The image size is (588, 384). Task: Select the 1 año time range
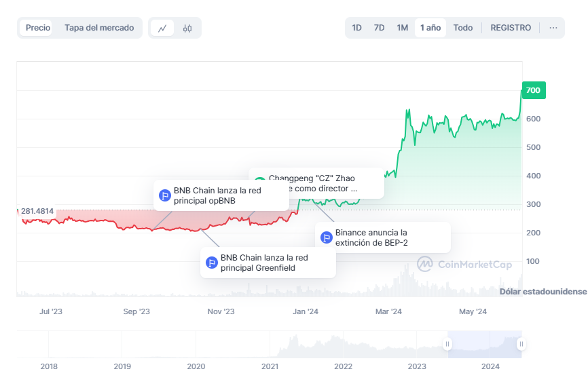tap(430, 28)
